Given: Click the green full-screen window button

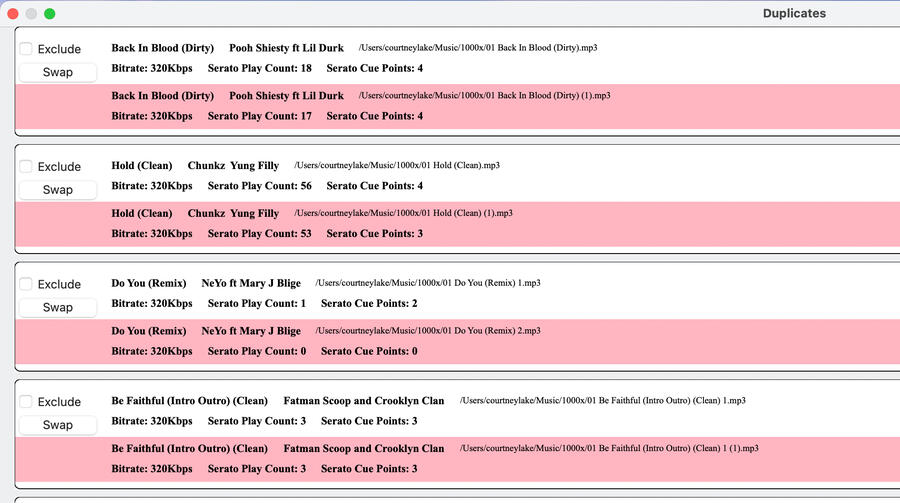Looking at the screenshot, I should tap(50, 14).
